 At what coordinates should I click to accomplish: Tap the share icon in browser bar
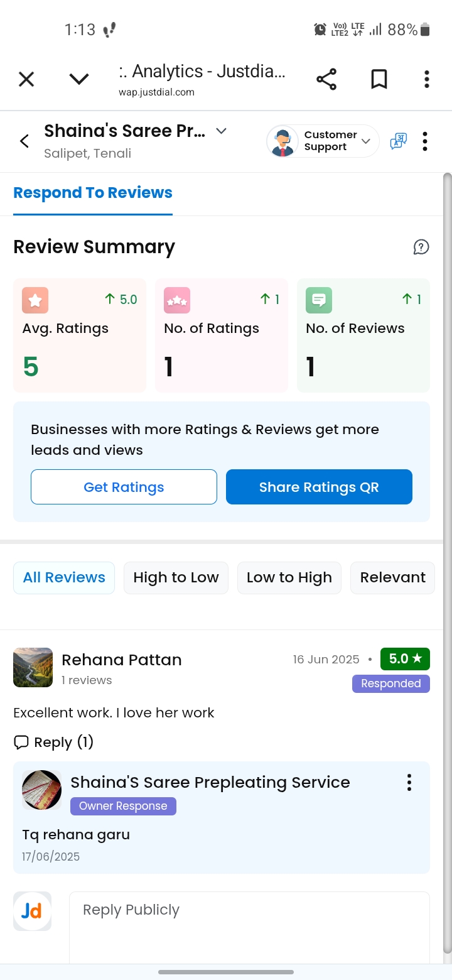(x=326, y=79)
